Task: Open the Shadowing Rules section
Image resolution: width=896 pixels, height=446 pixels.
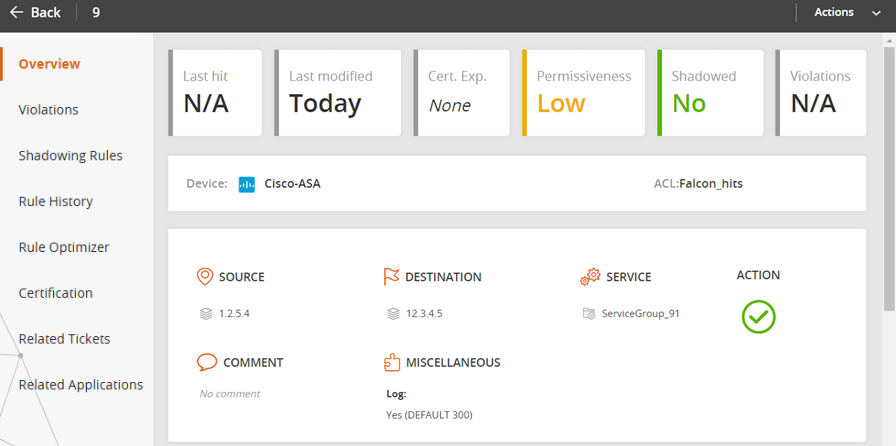Action: [70, 156]
